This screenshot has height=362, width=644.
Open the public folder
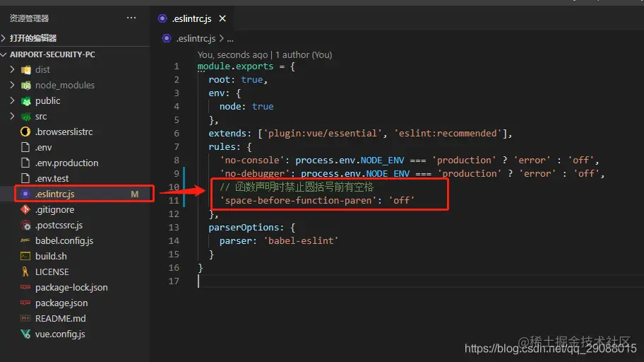(47, 101)
